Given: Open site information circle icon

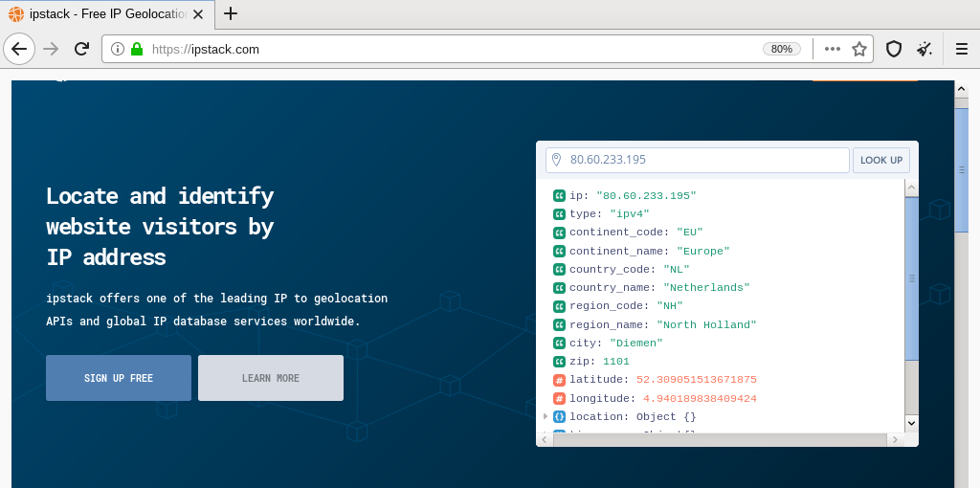Looking at the screenshot, I should coord(118,49).
